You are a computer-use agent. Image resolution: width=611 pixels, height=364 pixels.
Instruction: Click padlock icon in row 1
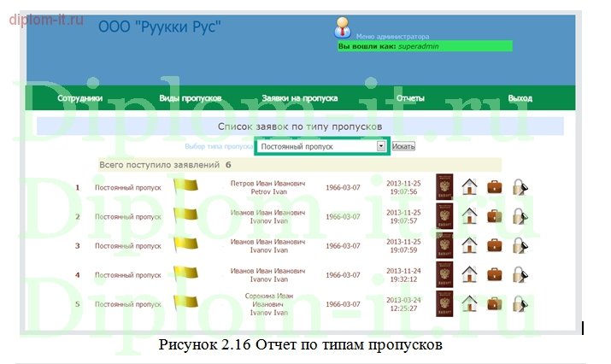click(x=520, y=186)
